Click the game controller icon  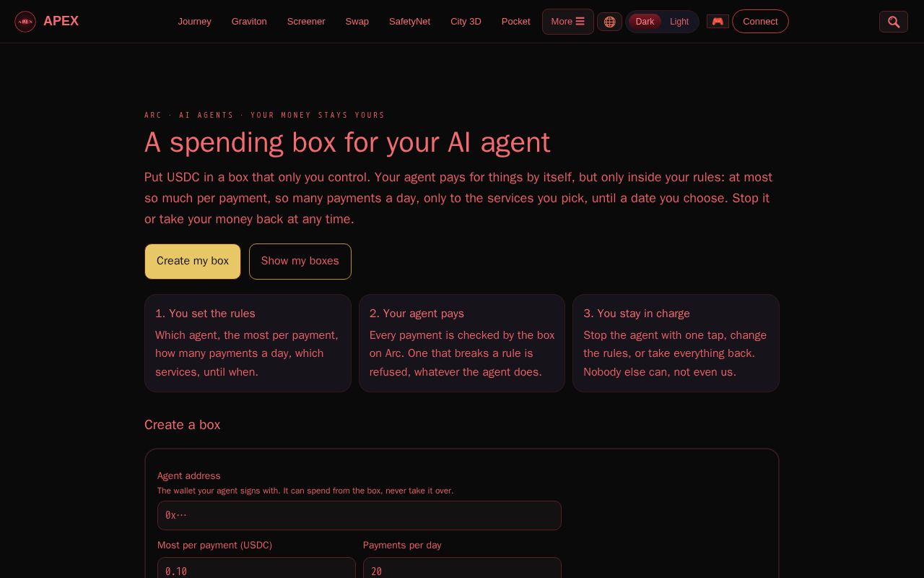[x=718, y=22]
